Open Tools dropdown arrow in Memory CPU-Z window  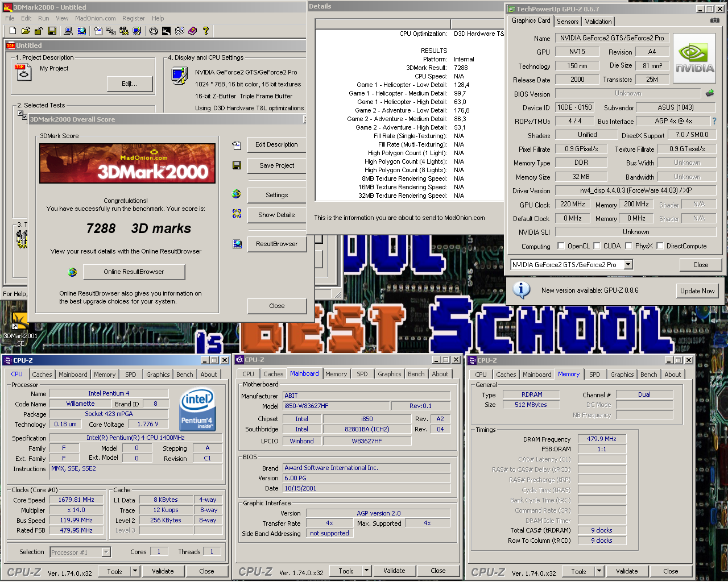click(599, 571)
